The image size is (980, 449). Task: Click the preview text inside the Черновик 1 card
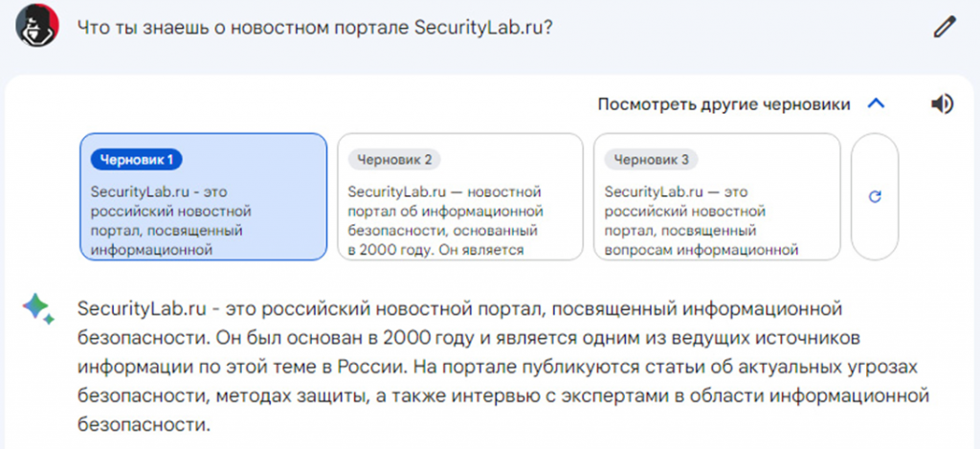171,221
